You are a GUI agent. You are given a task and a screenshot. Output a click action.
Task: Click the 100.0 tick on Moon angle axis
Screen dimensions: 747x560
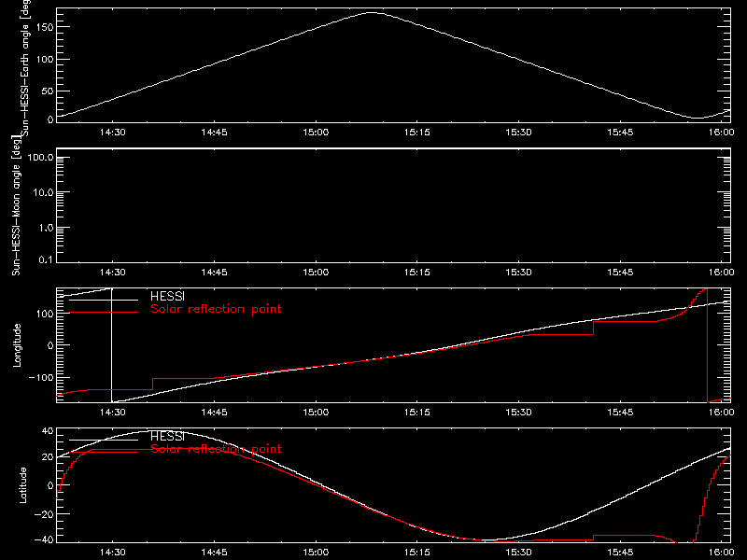(x=40, y=157)
